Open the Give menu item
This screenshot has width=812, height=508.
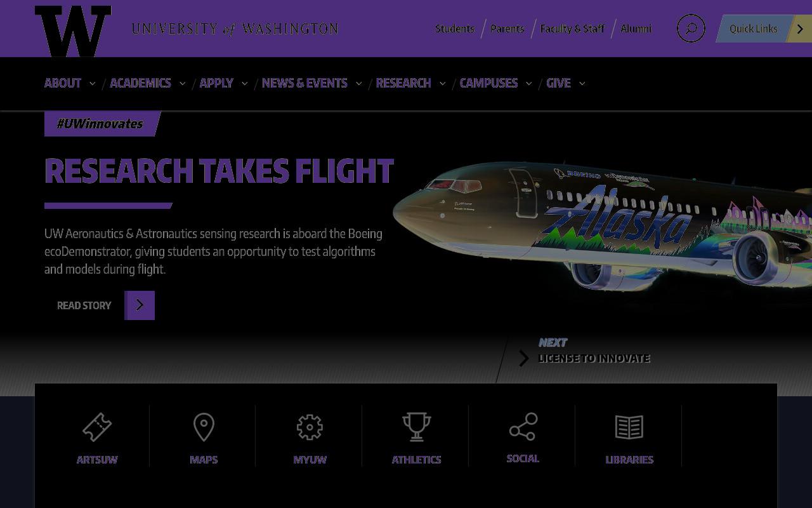[558, 83]
